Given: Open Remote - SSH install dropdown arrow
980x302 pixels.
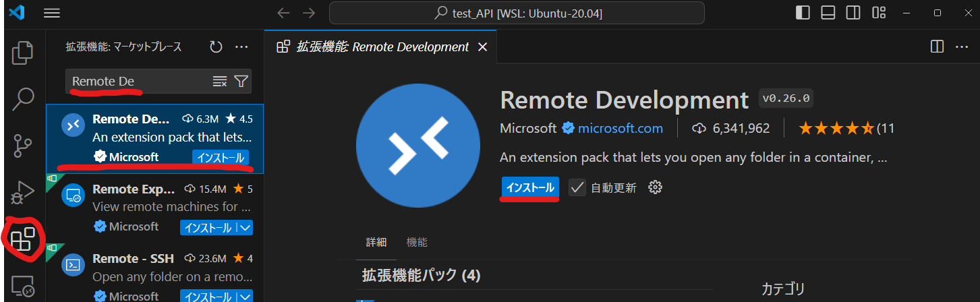Looking at the screenshot, I should click(246, 295).
